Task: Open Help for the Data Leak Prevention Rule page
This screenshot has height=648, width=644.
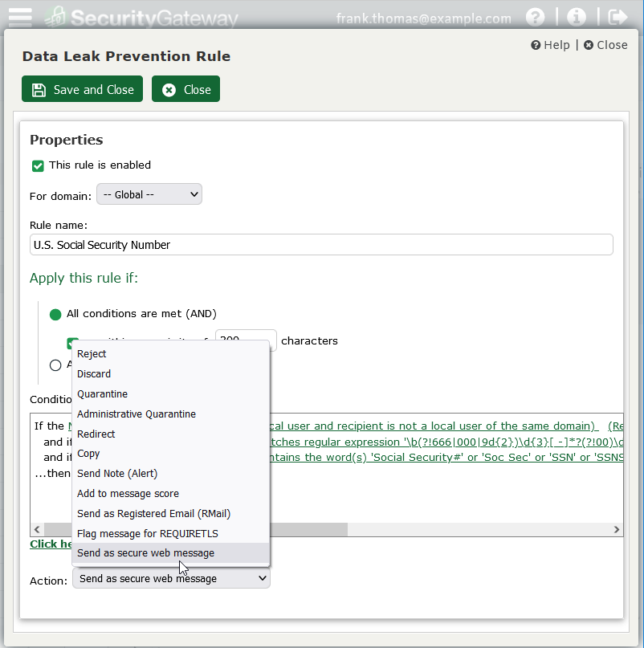Action: 550,45
